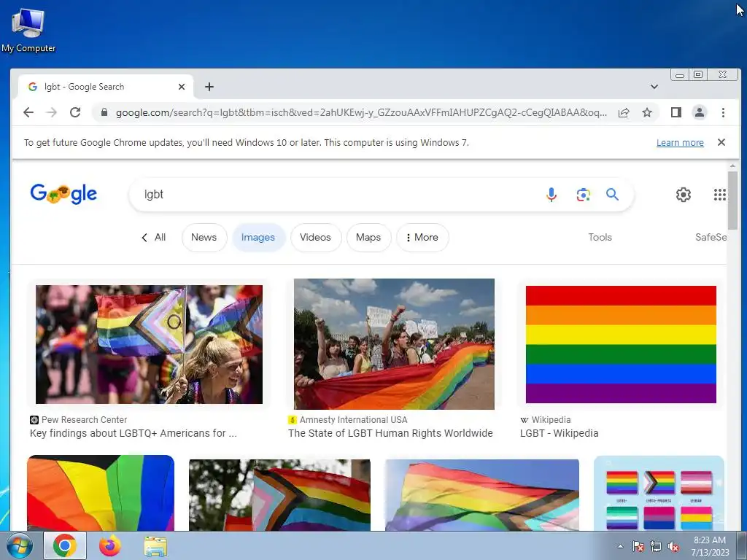This screenshot has height=560, width=747.
Task: Launch Firefox from the taskbar
Action: point(109,545)
